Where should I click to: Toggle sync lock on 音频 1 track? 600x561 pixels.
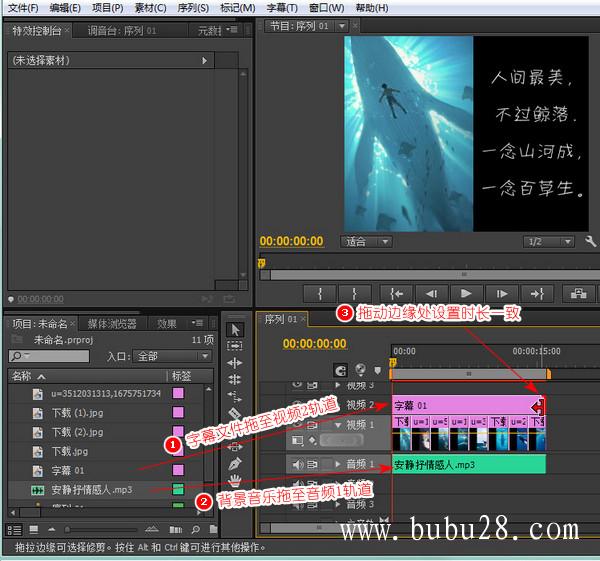[x=313, y=465]
